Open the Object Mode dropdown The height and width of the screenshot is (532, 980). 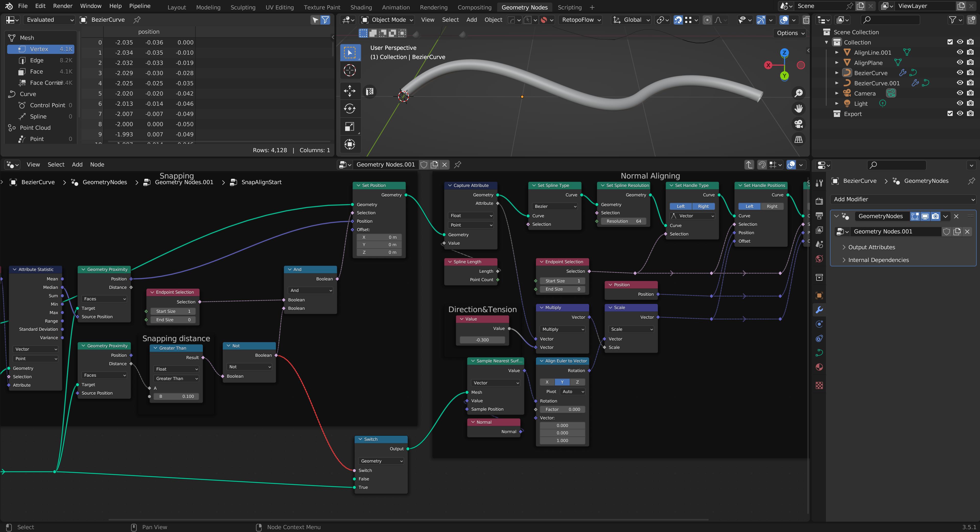[x=387, y=20]
